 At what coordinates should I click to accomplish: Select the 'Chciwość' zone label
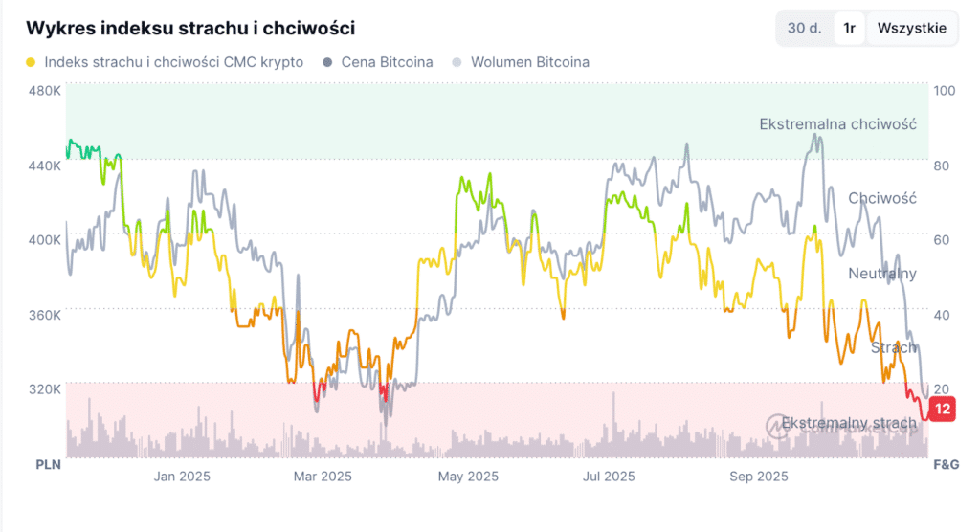(882, 198)
